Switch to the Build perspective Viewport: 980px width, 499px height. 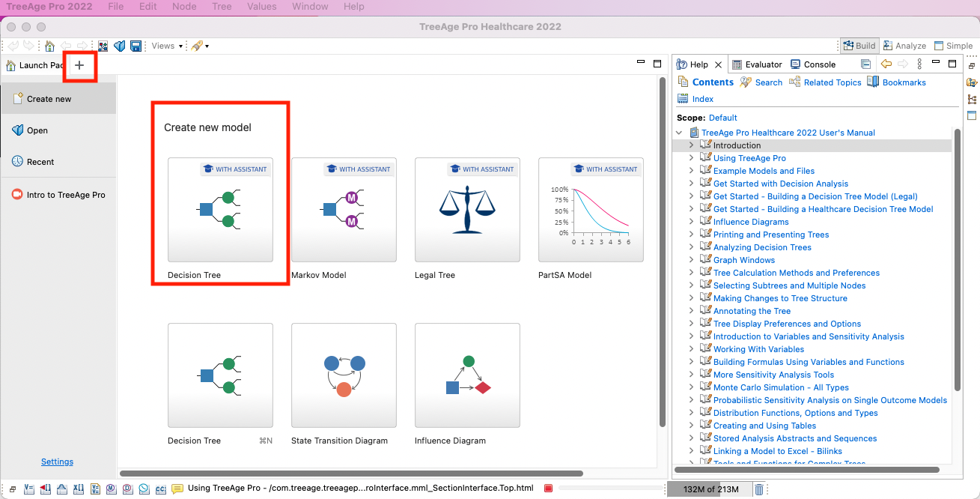pos(859,46)
